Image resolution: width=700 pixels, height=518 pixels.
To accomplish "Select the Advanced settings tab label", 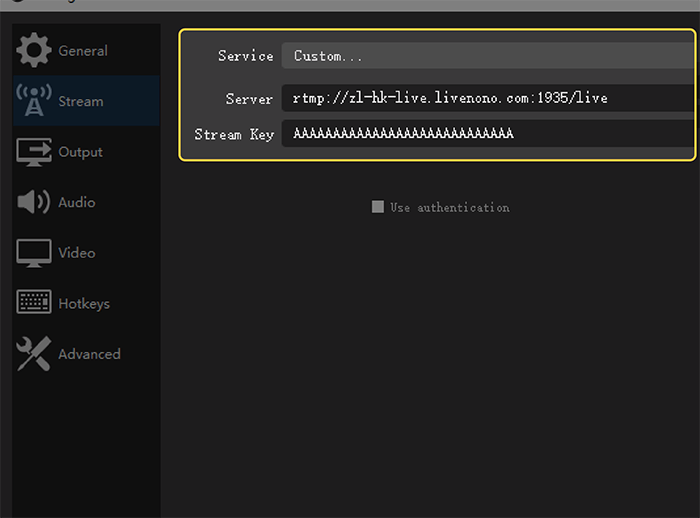I will pyautogui.click(x=89, y=354).
